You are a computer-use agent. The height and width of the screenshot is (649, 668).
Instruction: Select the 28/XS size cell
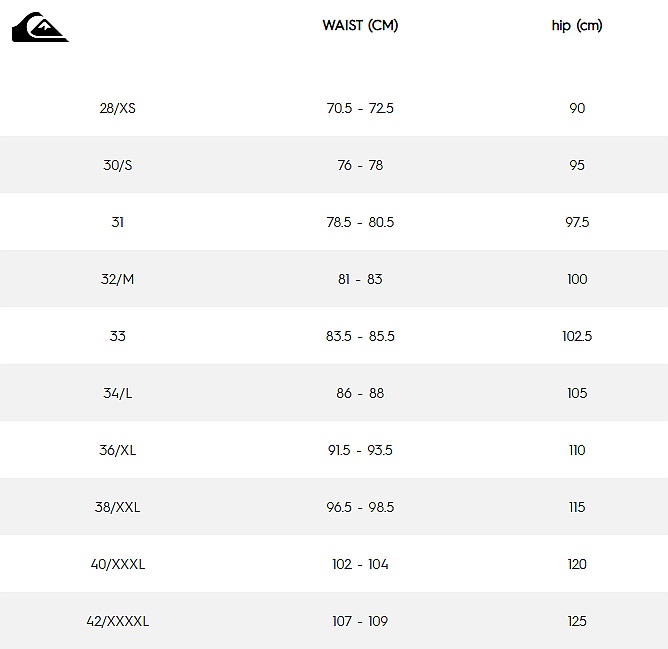coord(117,108)
